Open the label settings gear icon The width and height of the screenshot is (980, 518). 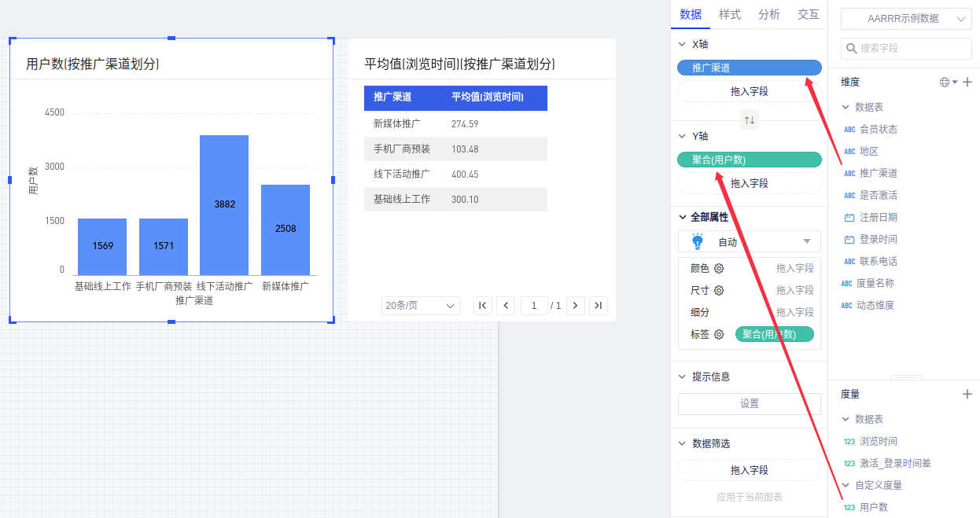point(719,334)
